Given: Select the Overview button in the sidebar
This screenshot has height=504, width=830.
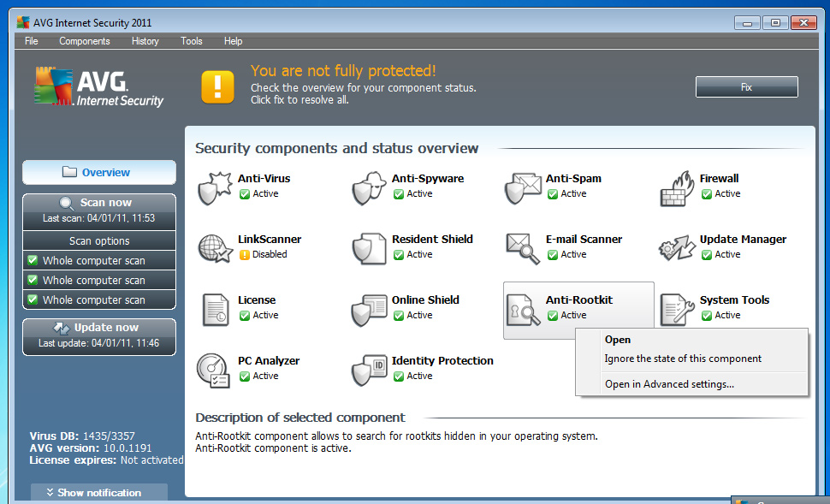Looking at the screenshot, I should pyautogui.click(x=99, y=173).
